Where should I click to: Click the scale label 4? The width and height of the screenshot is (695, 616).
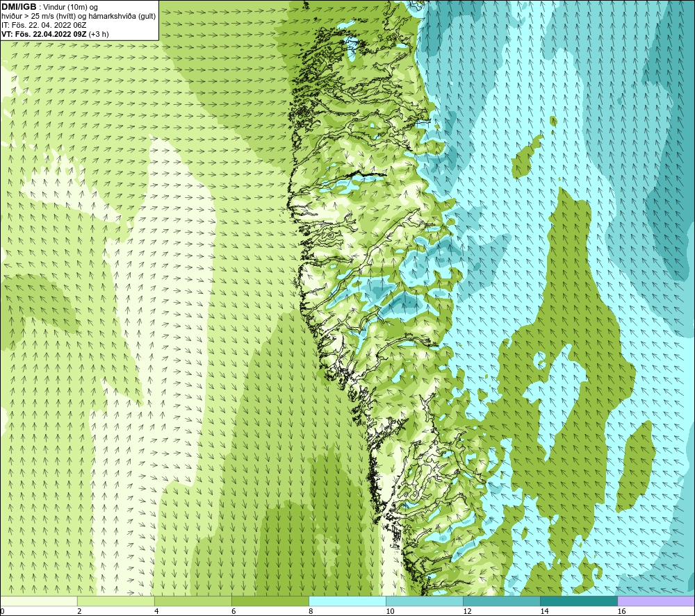click(156, 611)
